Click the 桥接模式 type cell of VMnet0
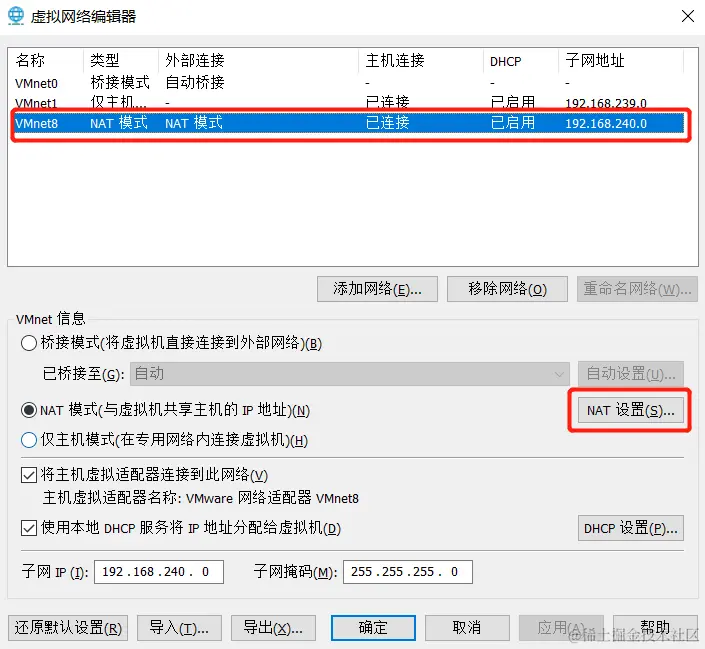The height and width of the screenshot is (649, 705). click(x=120, y=83)
